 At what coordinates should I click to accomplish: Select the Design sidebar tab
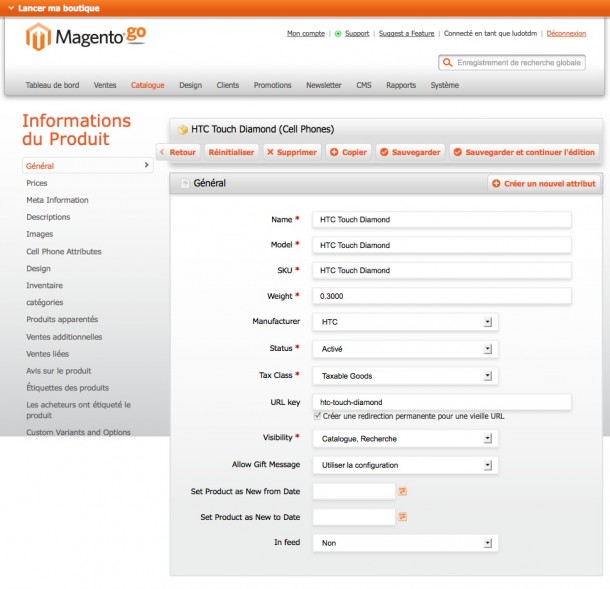click(x=39, y=268)
